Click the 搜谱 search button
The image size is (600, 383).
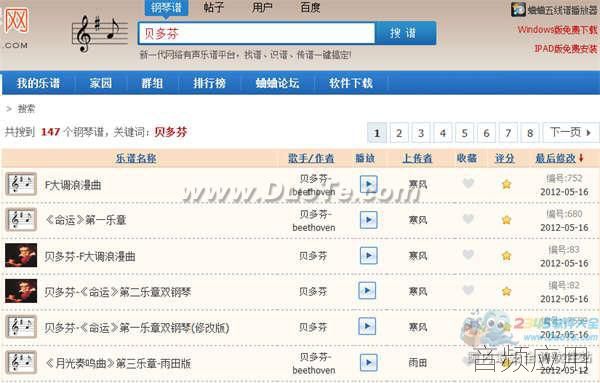(x=406, y=33)
